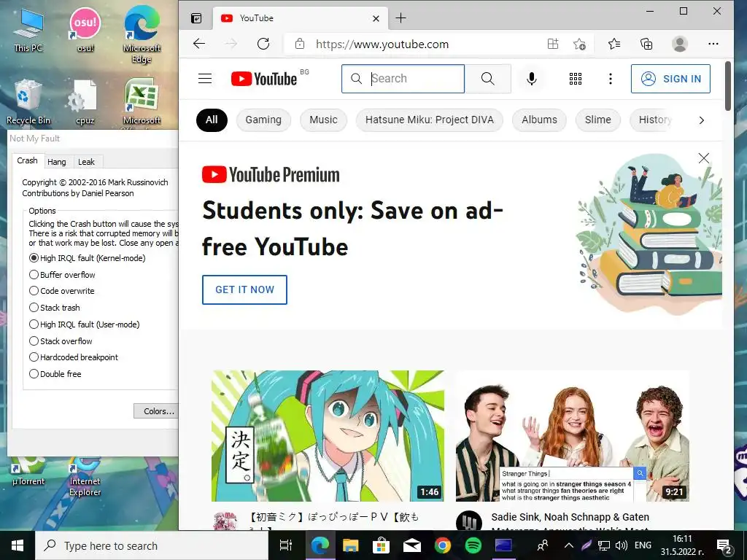Add this page to favorites star
Screen dimensions: 747x560
(x=579, y=44)
